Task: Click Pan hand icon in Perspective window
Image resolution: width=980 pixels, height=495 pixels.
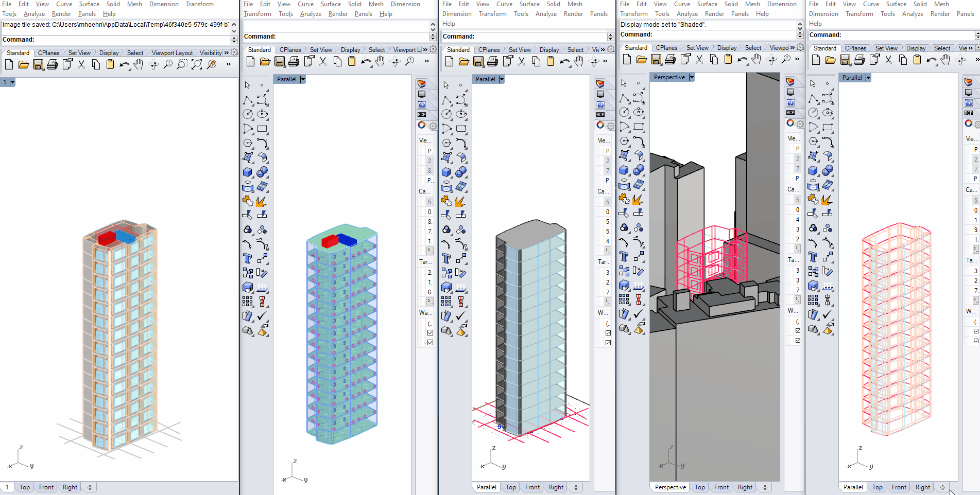Action: (x=757, y=59)
